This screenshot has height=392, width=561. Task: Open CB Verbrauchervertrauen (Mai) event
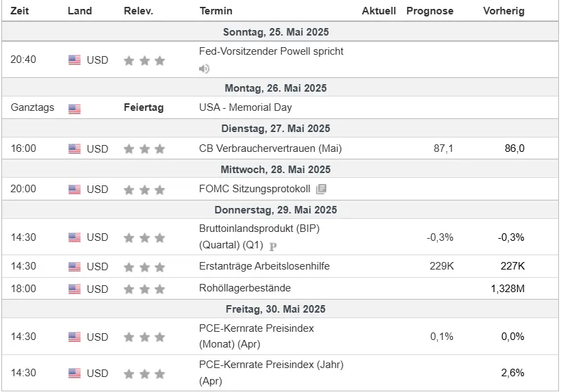(x=270, y=148)
